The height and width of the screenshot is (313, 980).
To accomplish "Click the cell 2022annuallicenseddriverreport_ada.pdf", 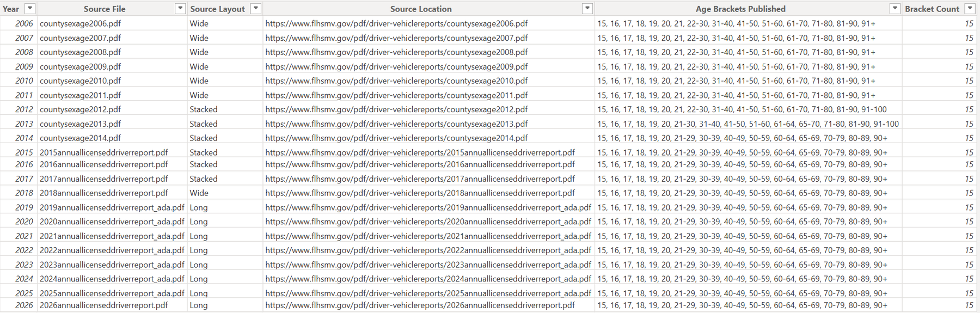I will 112,250.
